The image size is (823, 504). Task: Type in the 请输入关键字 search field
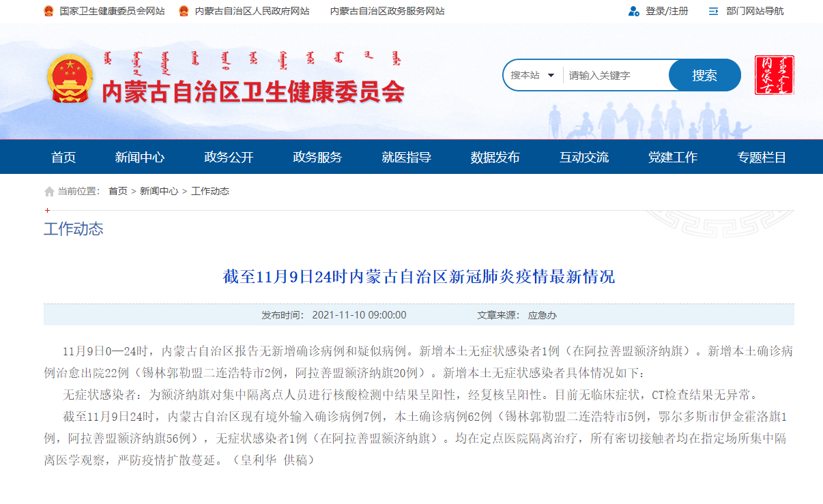click(614, 75)
